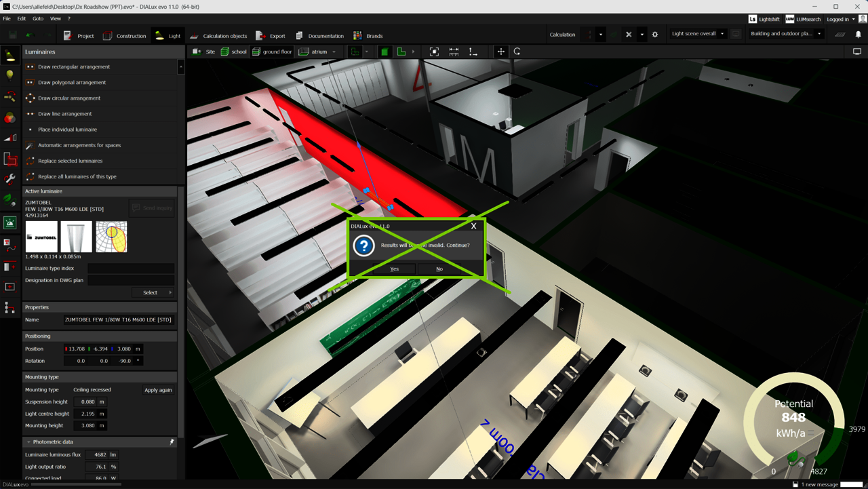The height and width of the screenshot is (489, 868).
Task: Click the rotate view icon
Action: [517, 52]
